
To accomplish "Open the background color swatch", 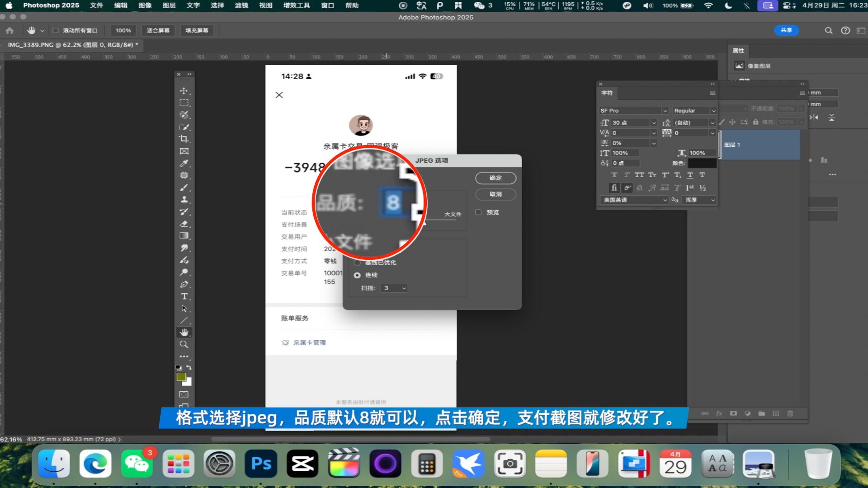I will pos(189,383).
